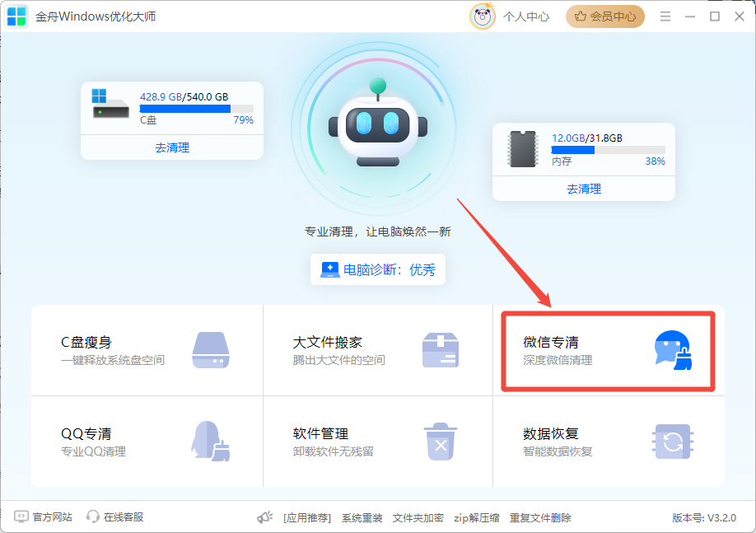Click 去清理 under the 内存 card
This screenshot has height=533, width=756.
584,189
